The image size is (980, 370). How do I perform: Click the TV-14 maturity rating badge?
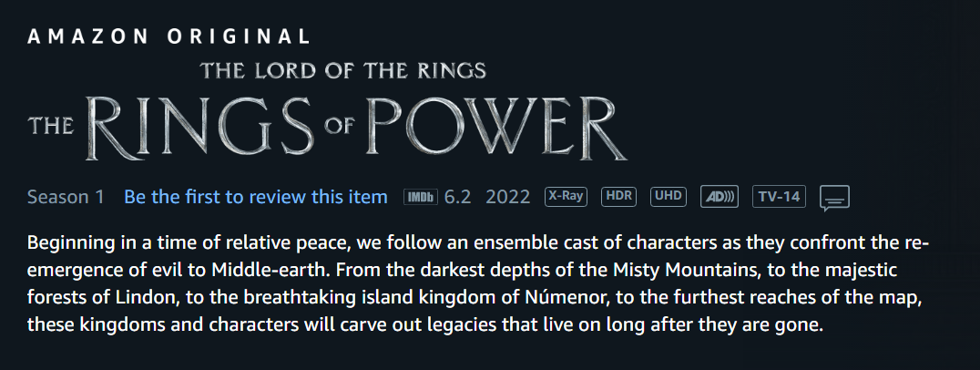coord(779,196)
